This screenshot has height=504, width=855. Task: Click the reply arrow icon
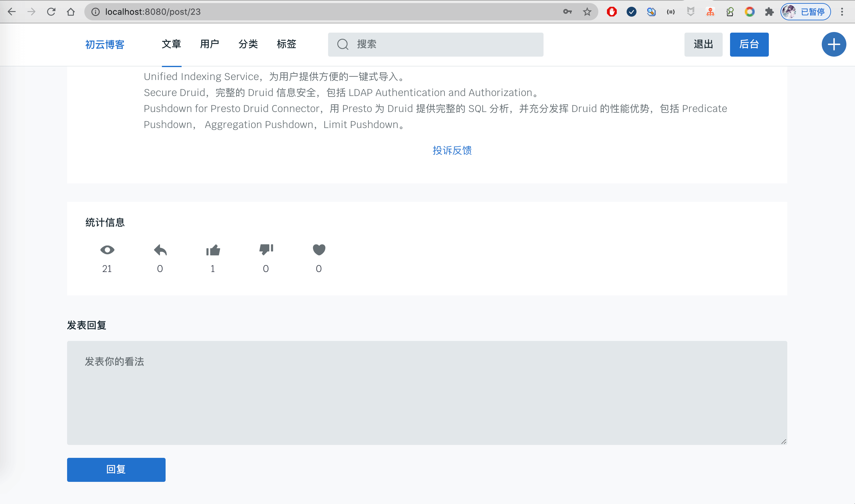160,250
